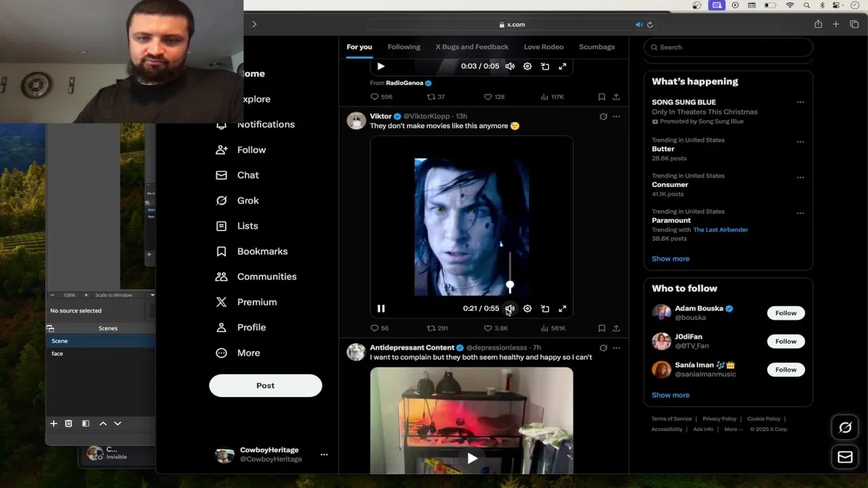The image size is (868, 488).
Task: Click Grok icon on Viktor's post
Action: point(603,117)
